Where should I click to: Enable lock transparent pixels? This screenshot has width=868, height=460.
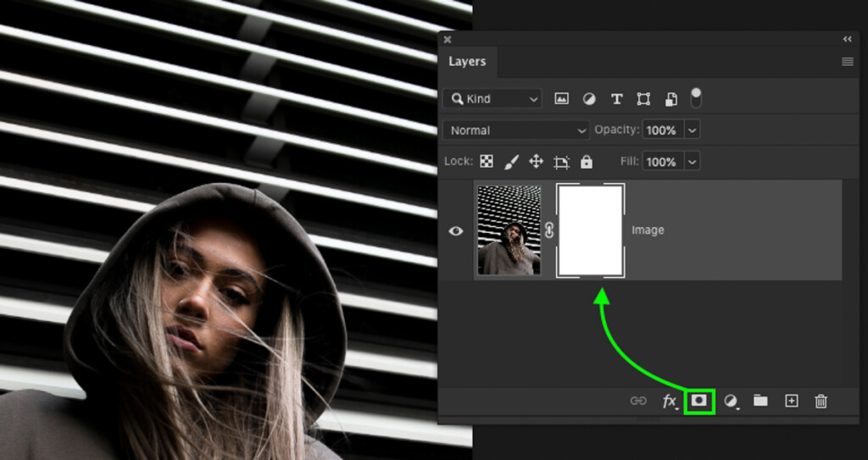coord(487,162)
